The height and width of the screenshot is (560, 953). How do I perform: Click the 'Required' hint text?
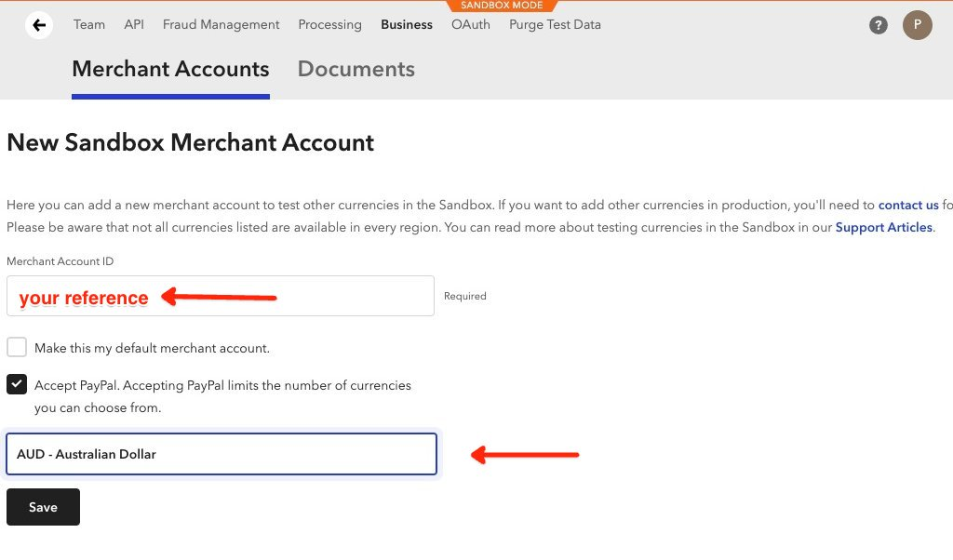(x=465, y=296)
